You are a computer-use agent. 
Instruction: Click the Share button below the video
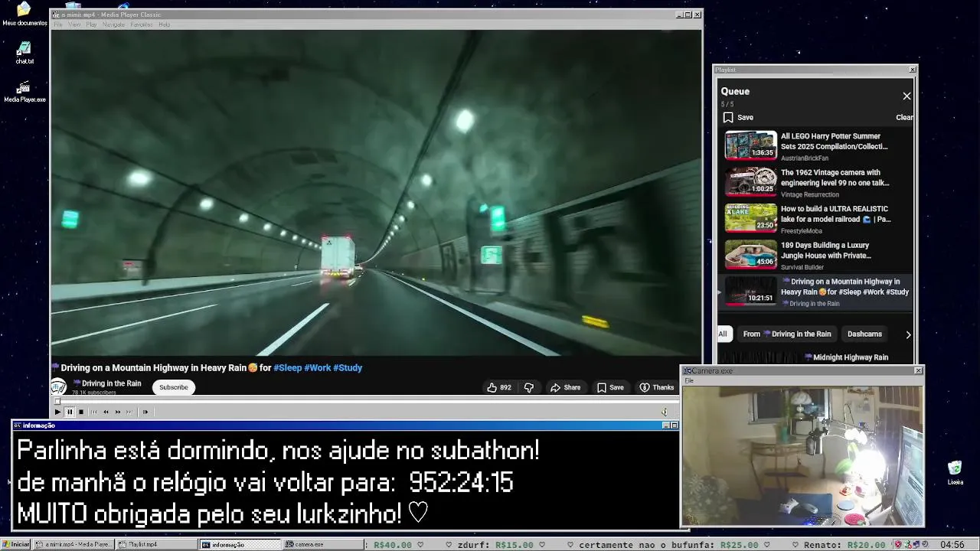(565, 387)
